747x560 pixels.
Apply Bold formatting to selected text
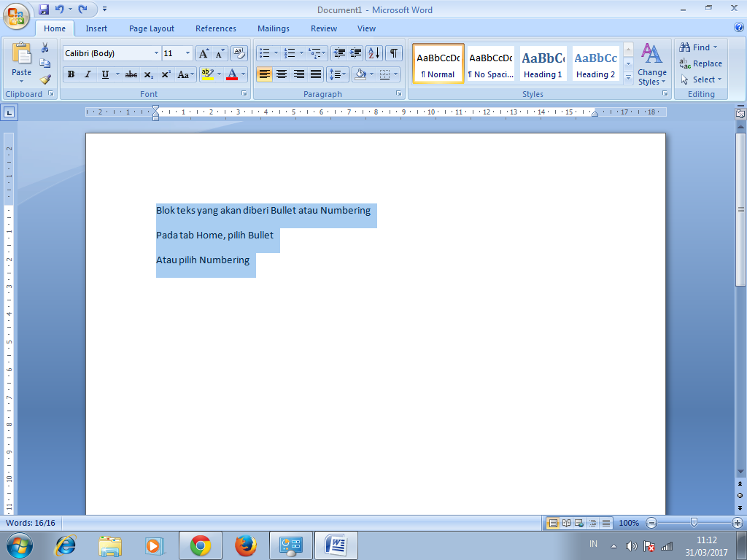pos(71,74)
